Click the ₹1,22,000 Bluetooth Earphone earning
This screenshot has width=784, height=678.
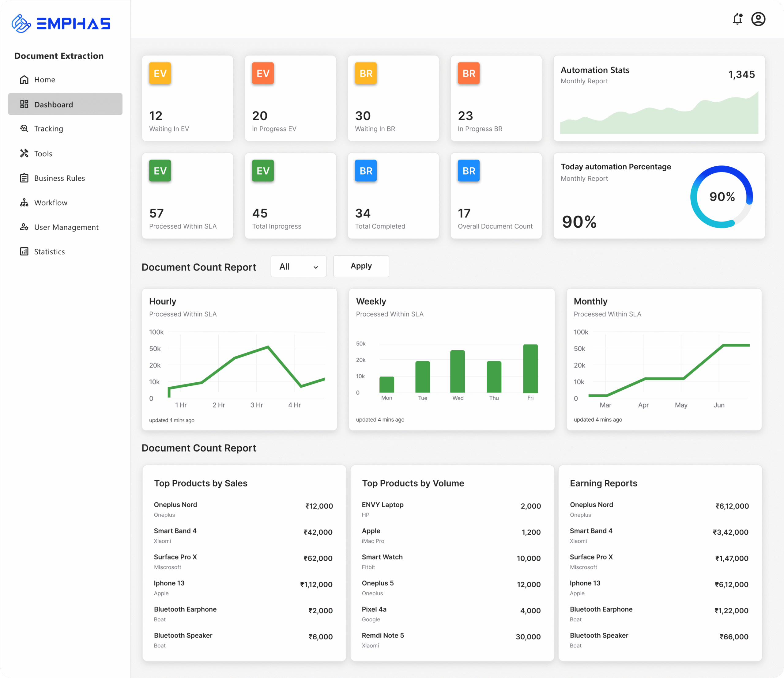point(731,610)
